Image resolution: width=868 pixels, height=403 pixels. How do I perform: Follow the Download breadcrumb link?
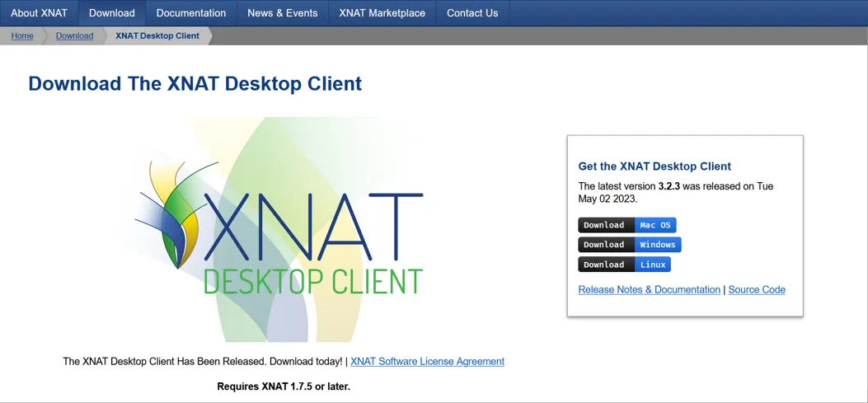point(74,36)
